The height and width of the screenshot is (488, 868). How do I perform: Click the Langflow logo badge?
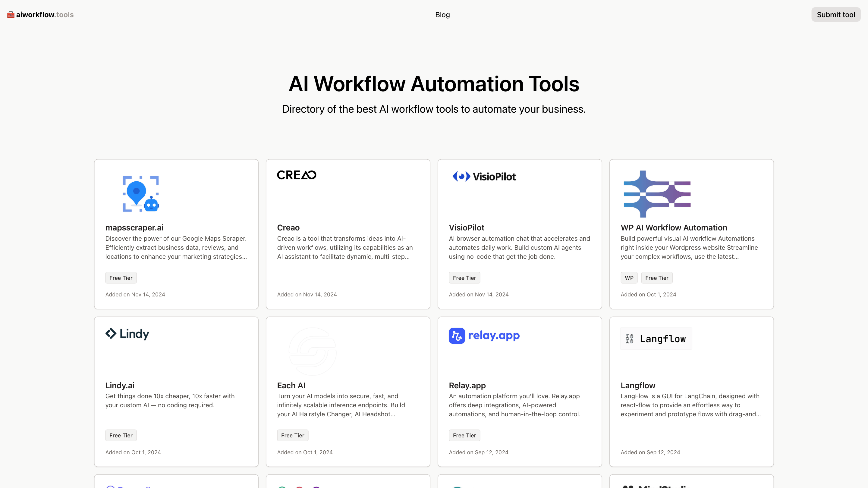coord(656,339)
